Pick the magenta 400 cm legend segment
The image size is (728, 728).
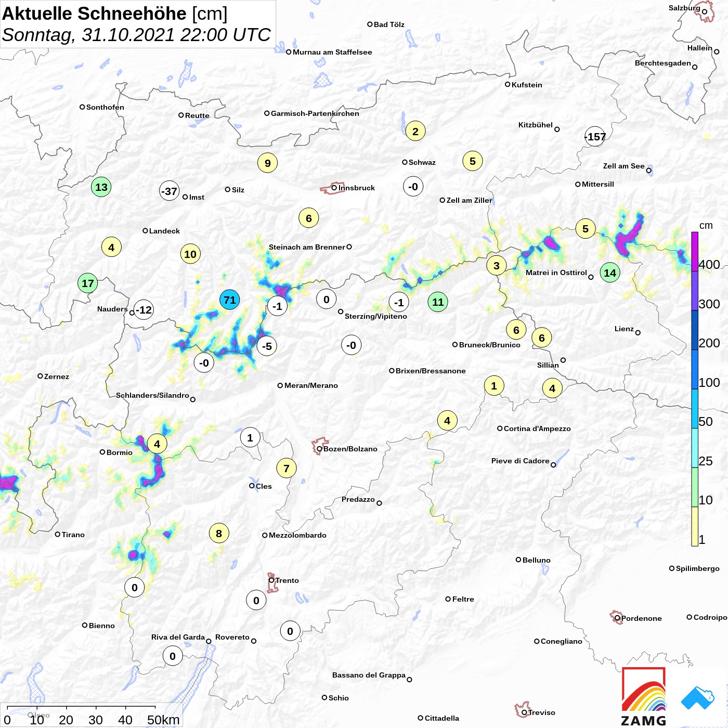[695, 252]
